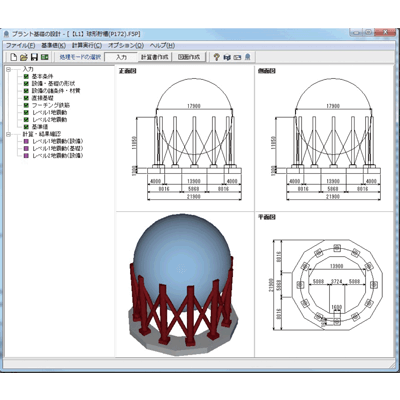Viewport: 400px width, 400px height.
Task: Click the 処理モードの選択 label
Action: (80, 57)
